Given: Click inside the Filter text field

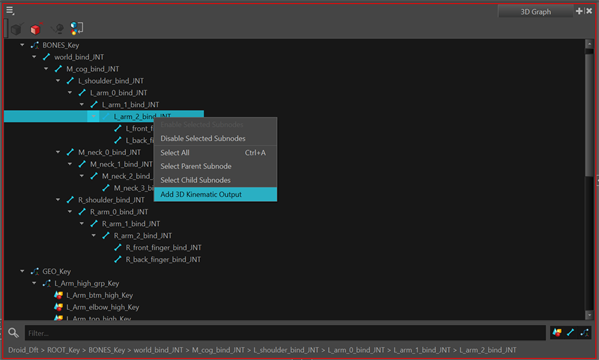Looking at the screenshot, I should click(285, 333).
